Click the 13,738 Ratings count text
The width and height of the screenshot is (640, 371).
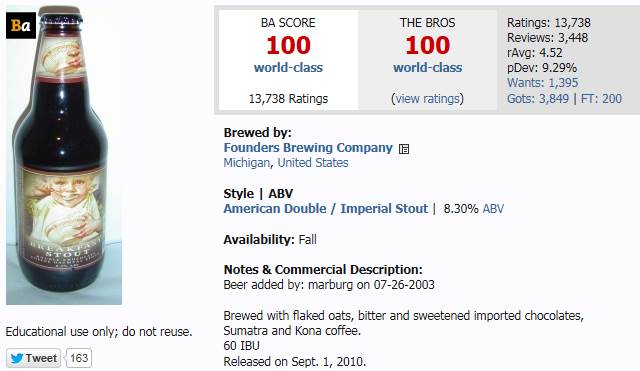[288, 99]
